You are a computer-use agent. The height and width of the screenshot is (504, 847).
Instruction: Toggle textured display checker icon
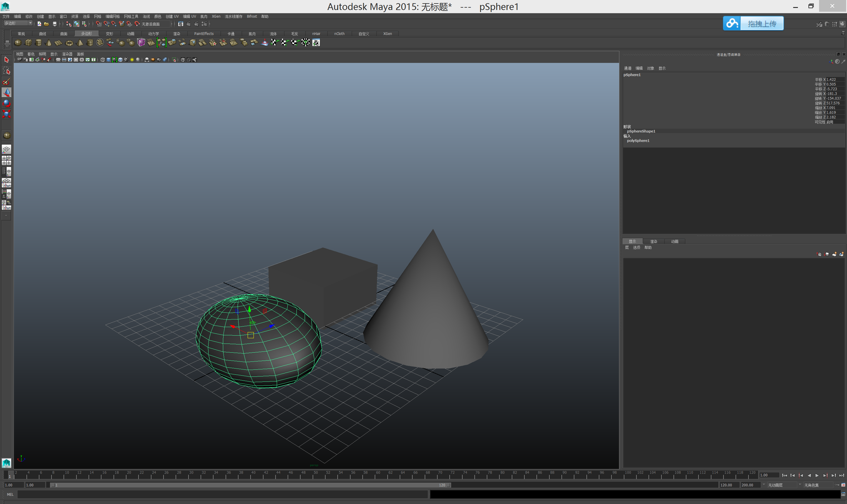(x=126, y=60)
